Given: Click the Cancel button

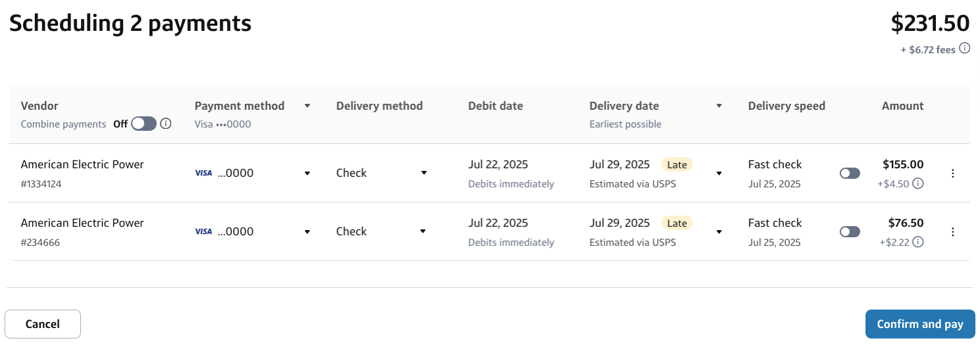Looking at the screenshot, I should tap(43, 324).
